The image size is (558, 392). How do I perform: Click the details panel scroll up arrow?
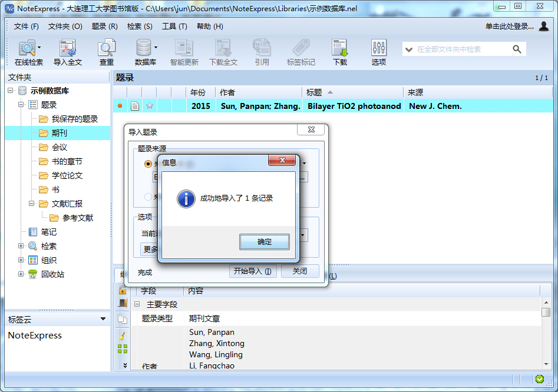click(x=546, y=302)
